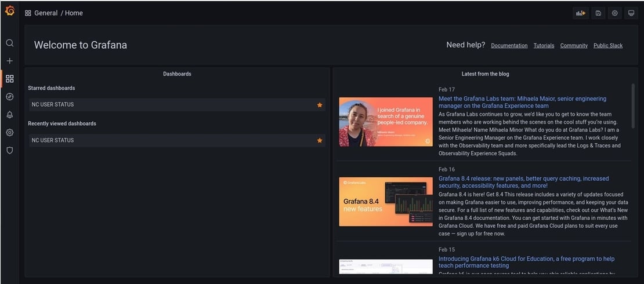This screenshot has width=644, height=284.
Task: Unstar NC USER STATUS under Starred dashboards
Action: pyautogui.click(x=320, y=105)
